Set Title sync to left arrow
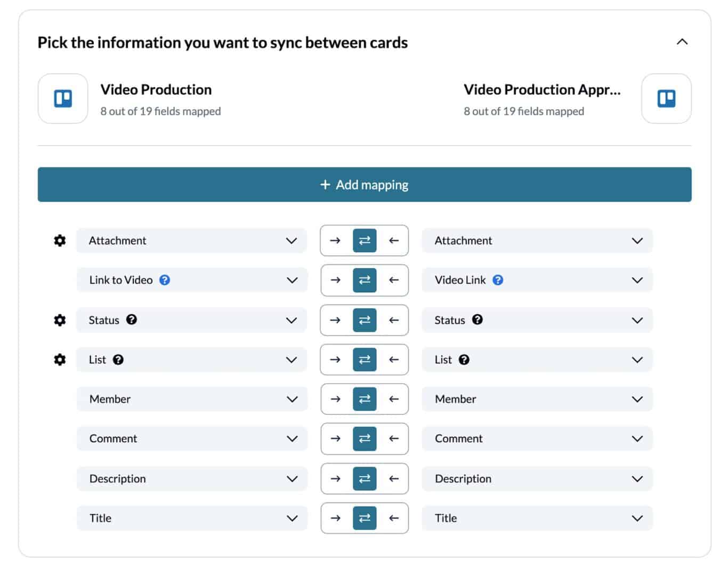The image size is (728, 567). click(394, 518)
